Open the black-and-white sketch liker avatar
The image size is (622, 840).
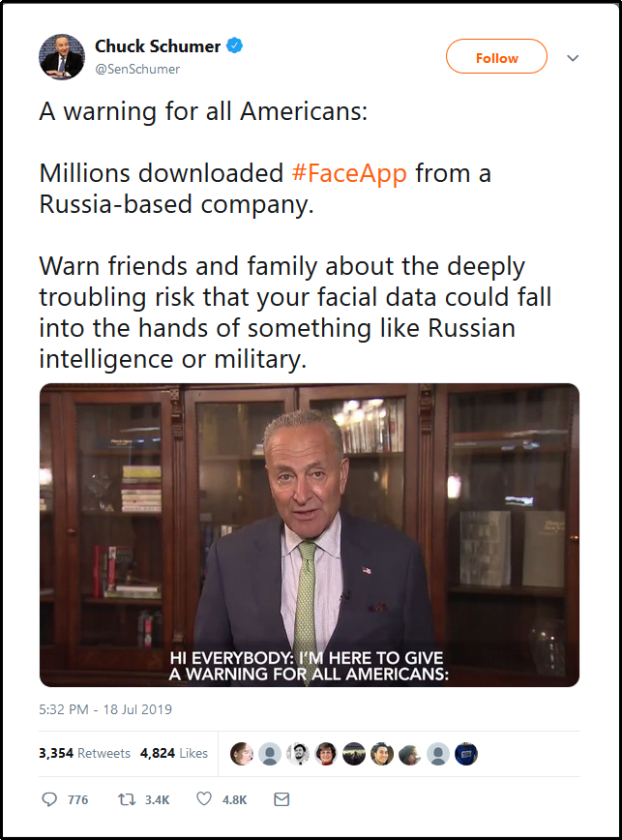point(299,754)
